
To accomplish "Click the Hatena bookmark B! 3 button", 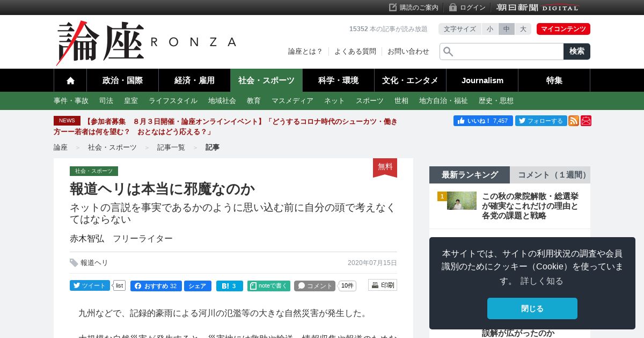I will (230, 286).
